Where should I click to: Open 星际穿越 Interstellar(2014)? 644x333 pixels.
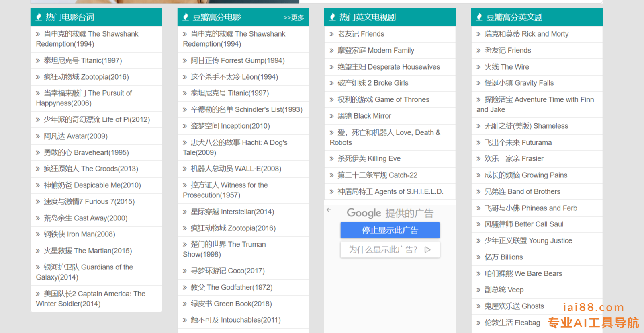[233, 212]
